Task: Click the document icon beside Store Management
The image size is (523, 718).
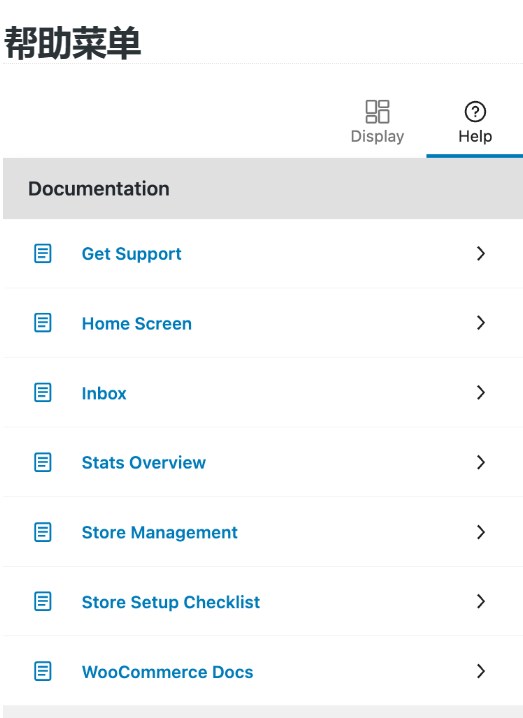Action: pyautogui.click(x=43, y=532)
